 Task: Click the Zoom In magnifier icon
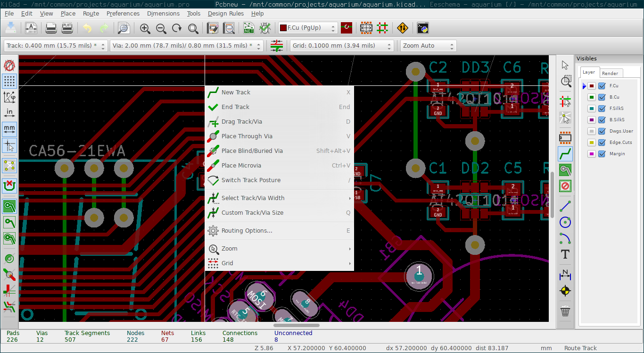[145, 28]
